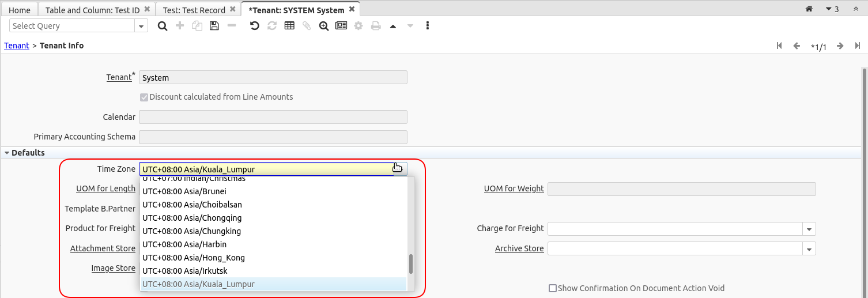Switch to the Test: Test Record tab
This screenshot has width=868, height=298.
[194, 10]
